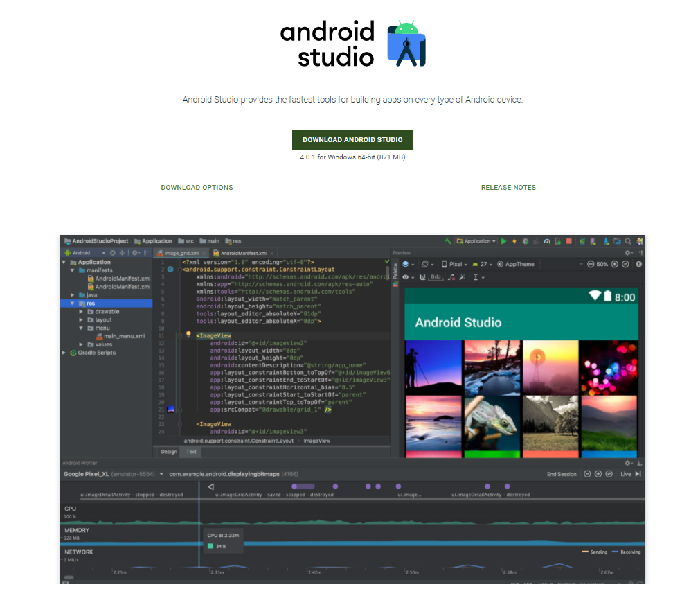Open the API 27 version dropdown
The image size is (700, 598).
[482, 264]
